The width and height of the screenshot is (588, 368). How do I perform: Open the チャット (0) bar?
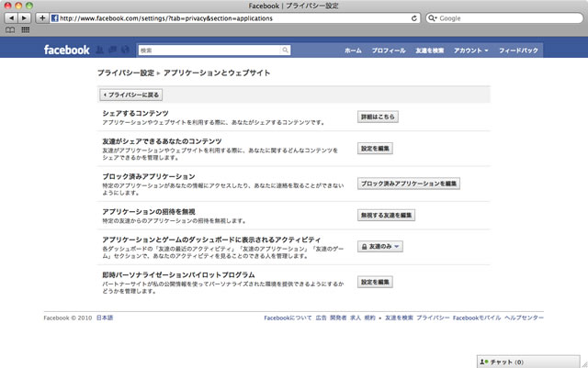click(528, 362)
